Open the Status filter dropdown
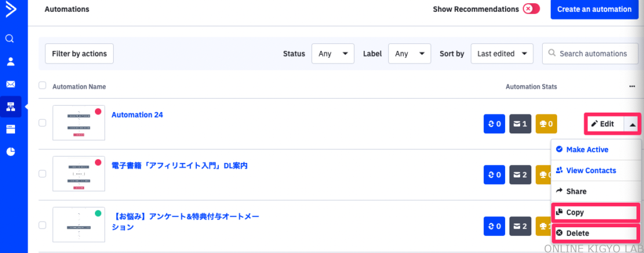Image resolution: width=644 pixels, height=253 pixels. point(333,54)
